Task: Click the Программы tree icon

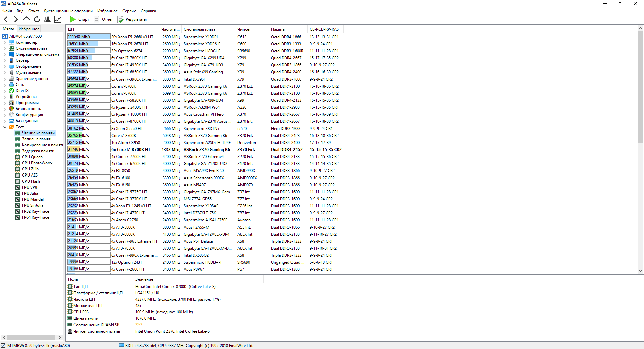Action: click(11, 103)
